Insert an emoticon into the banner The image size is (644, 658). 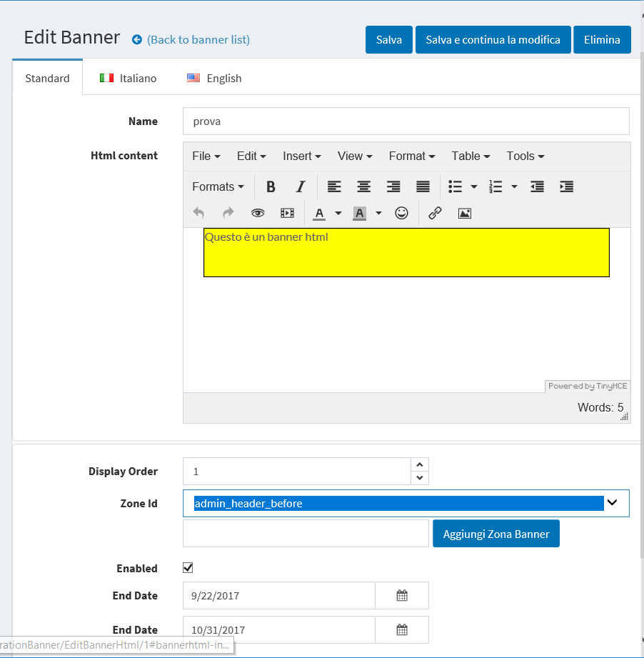tap(401, 212)
